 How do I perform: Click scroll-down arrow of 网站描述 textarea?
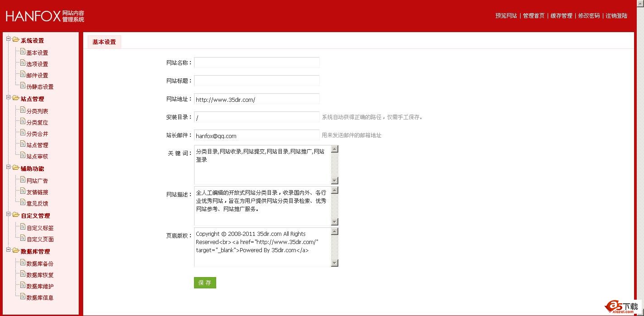pos(335,222)
